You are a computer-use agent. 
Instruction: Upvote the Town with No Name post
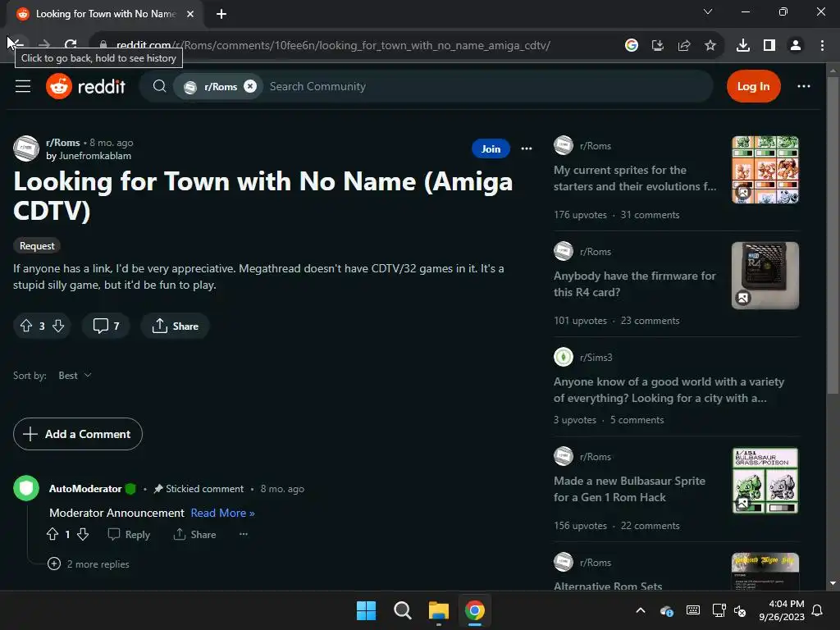26,326
